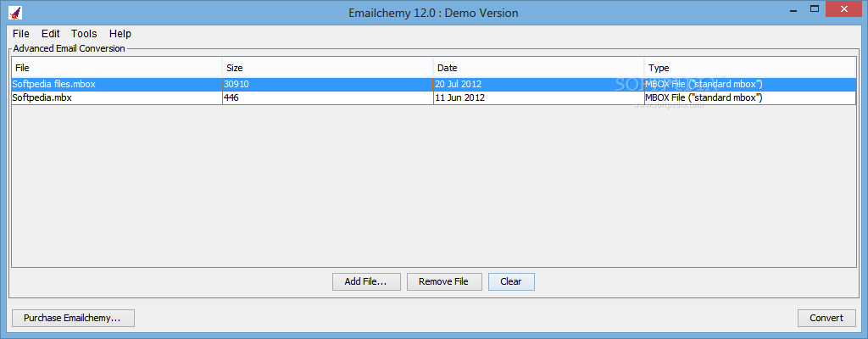The height and width of the screenshot is (339, 868).
Task: Click the Size column header
Action: pos(328,68)
